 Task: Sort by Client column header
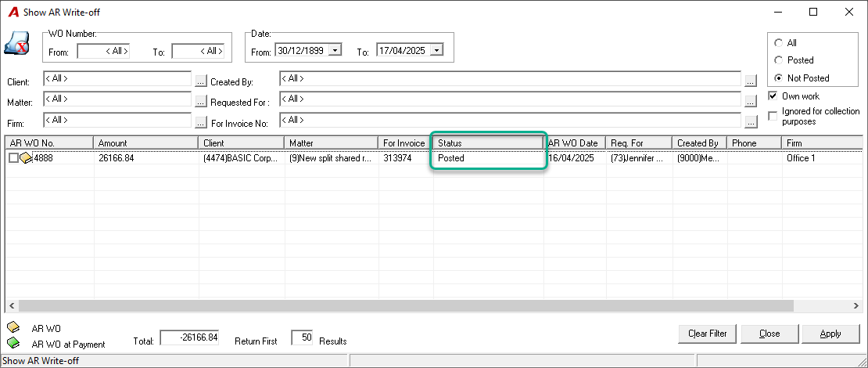click(242, 143)
